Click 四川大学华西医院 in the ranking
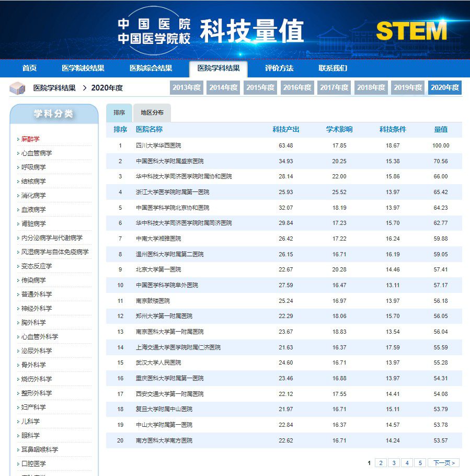Viewport: 470px width, 476px height. tap(158, 145)
